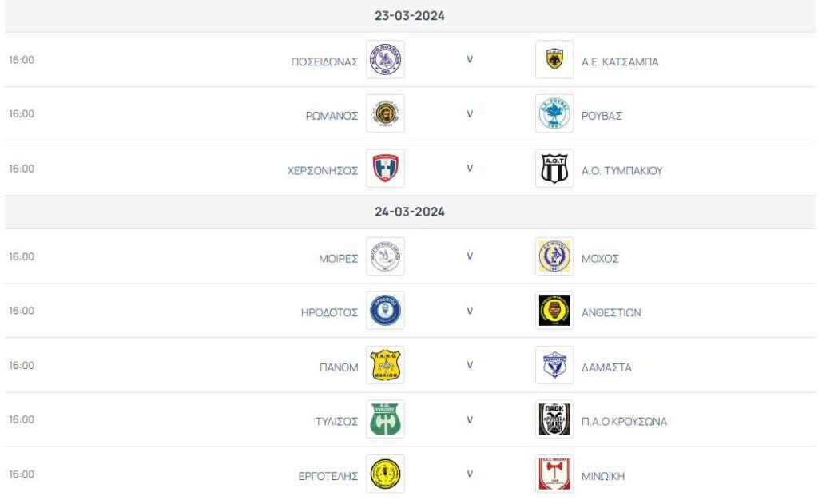Click the 16:00 time on ΕΡΓΟΤΕΛΗΣ match

pos(22,474)
